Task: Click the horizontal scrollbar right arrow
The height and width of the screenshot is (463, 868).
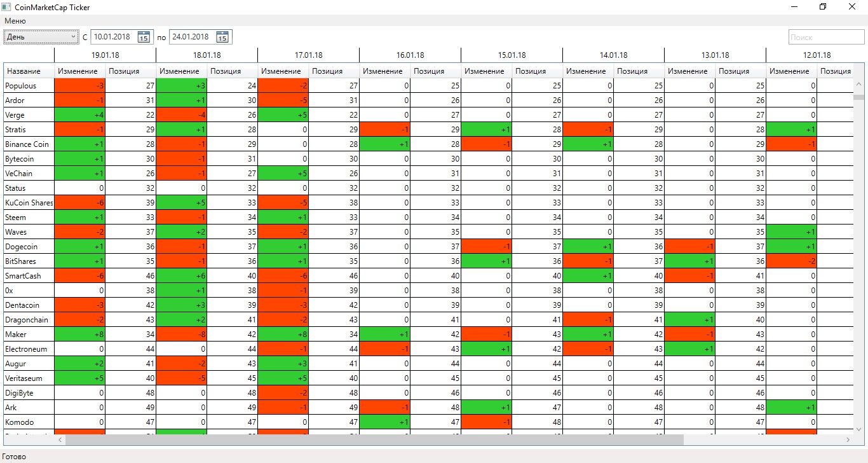Action: pos(848,439)
